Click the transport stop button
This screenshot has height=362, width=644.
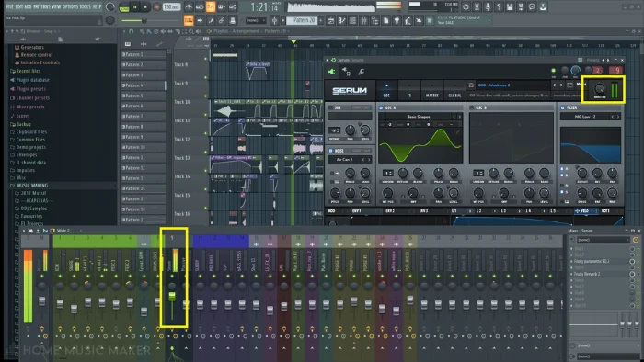tap(145, 7)
